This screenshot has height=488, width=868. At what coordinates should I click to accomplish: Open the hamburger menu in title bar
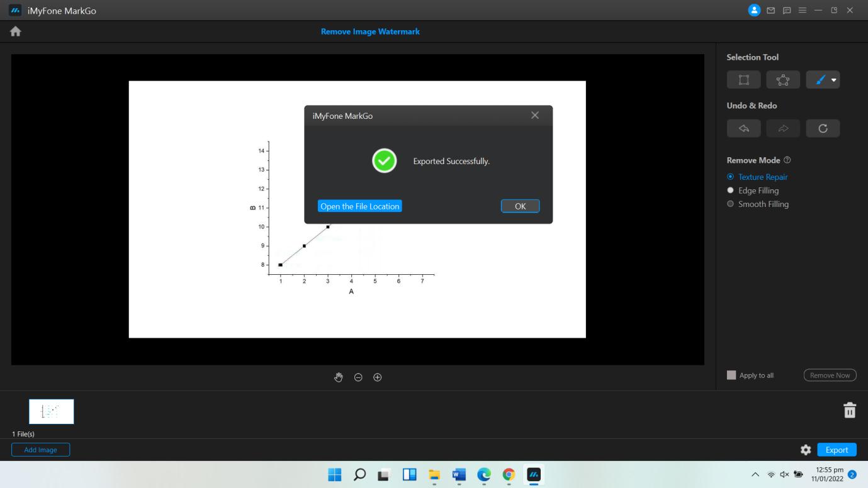pos(802,10)
